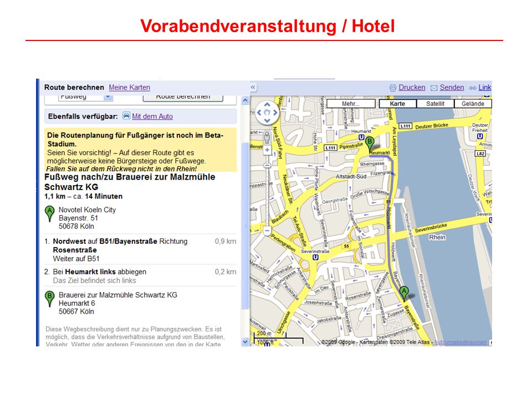Click the '1,1 km – ca. 14 Minuten' summary
Viewport: 532px width, 399px height.
coord(84,196)
